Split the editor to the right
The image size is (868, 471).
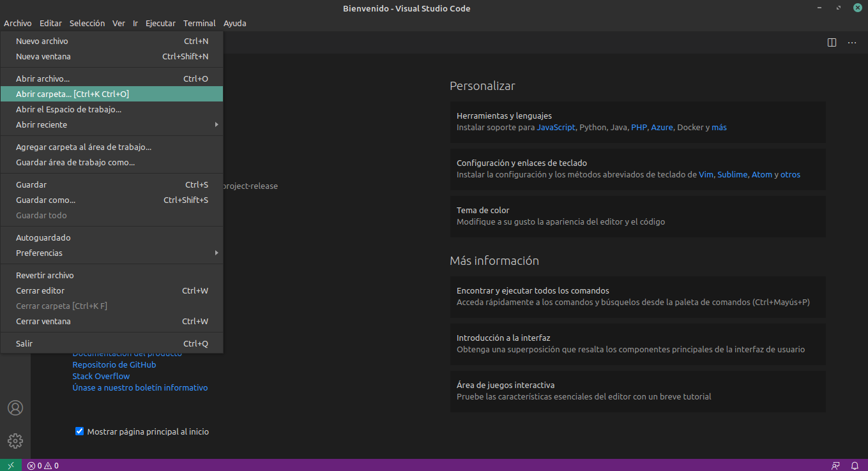point(832,43)
